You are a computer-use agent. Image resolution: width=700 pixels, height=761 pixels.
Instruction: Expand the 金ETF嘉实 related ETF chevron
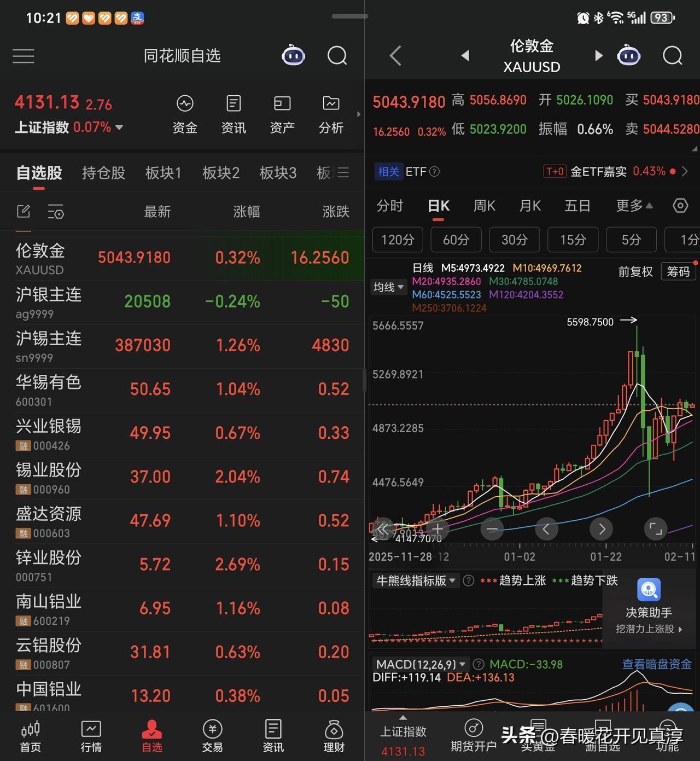coord(685,172)
